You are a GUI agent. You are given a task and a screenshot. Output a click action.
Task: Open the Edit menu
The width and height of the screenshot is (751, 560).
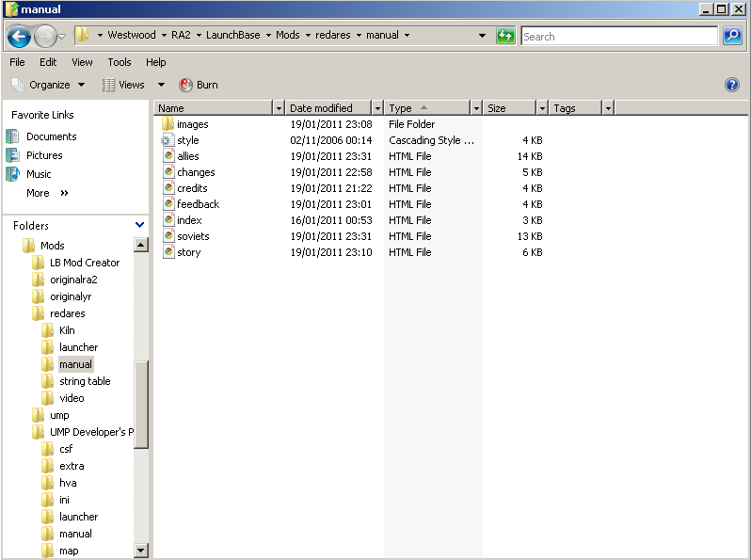click(x=48, y=62)
